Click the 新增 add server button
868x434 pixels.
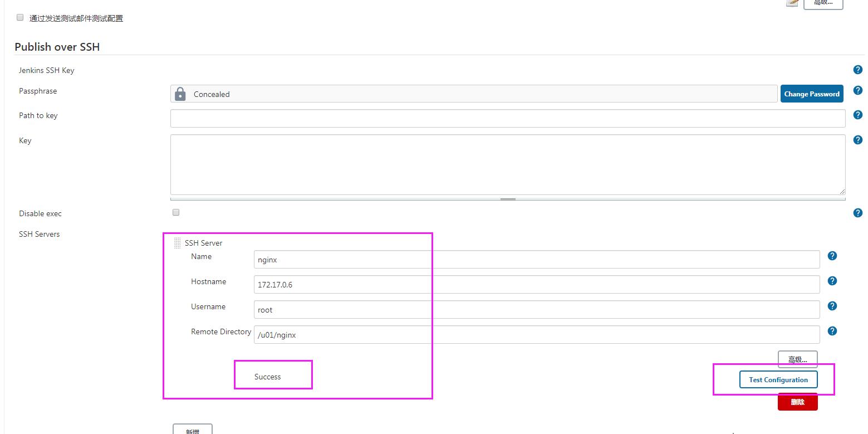[193, 430]
